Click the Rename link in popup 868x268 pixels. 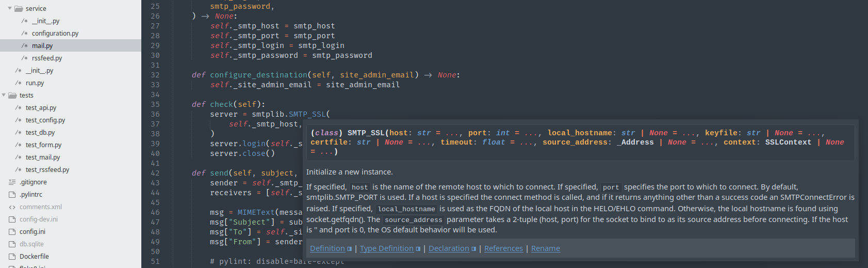point(545,248)
